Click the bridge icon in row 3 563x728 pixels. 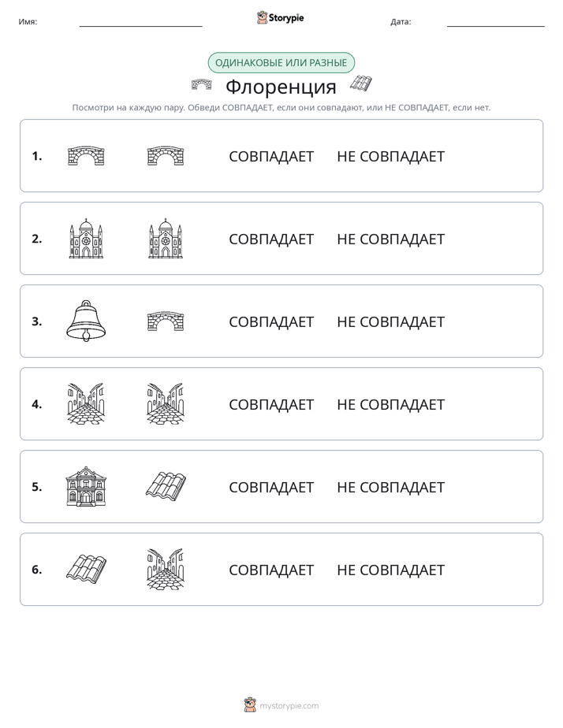(166, 321)
